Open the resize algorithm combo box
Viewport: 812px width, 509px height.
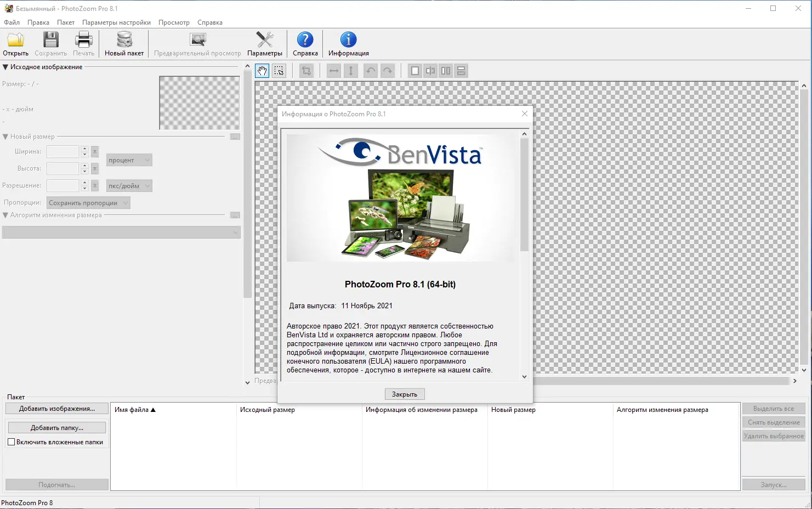(121, 233)
